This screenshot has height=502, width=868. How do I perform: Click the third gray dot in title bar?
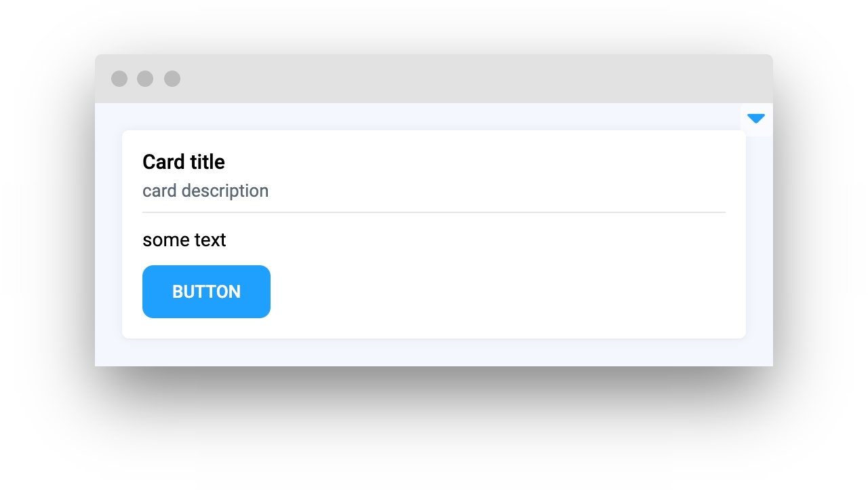[172, 79]
